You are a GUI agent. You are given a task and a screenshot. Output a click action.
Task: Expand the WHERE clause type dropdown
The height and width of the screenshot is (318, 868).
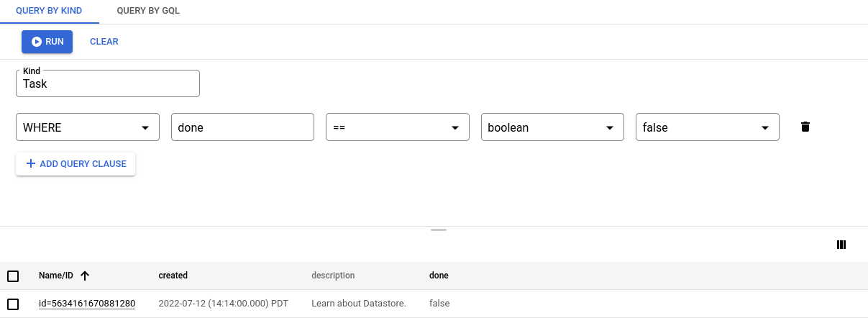point(87,127)
